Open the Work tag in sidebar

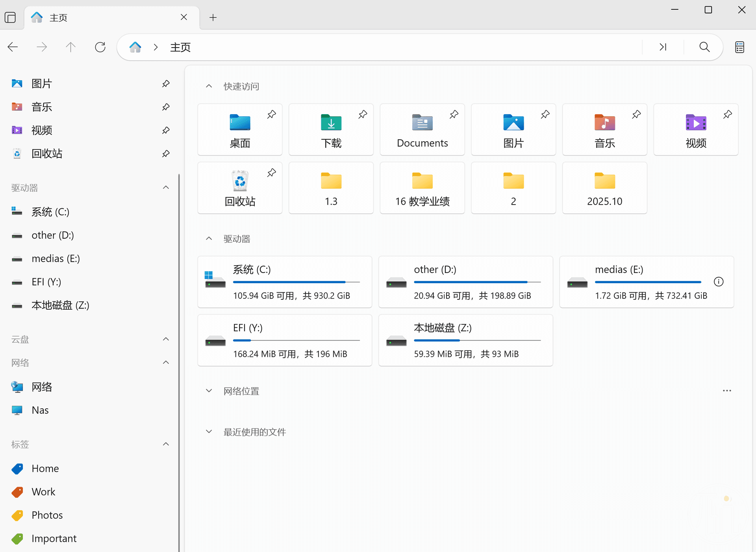pyautogui.click(x=43, y=492)
